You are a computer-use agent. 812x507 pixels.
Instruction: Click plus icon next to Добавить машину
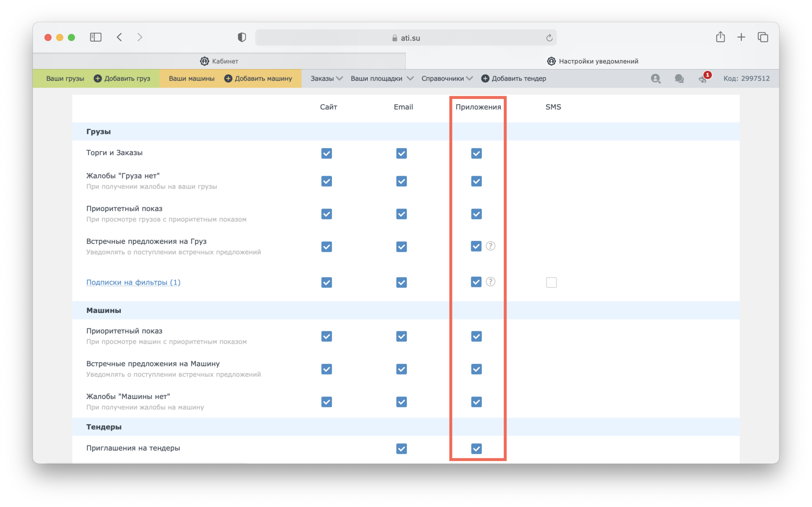[x=228, y=78]
